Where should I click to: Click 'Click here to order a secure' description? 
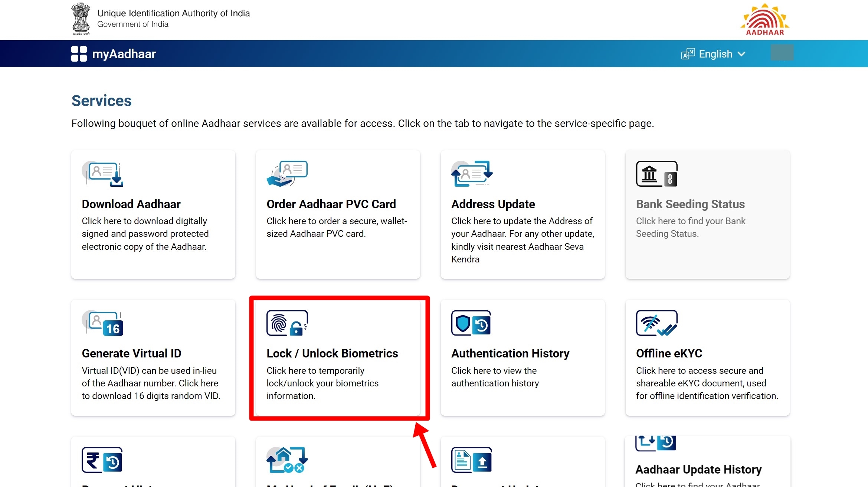337,227
